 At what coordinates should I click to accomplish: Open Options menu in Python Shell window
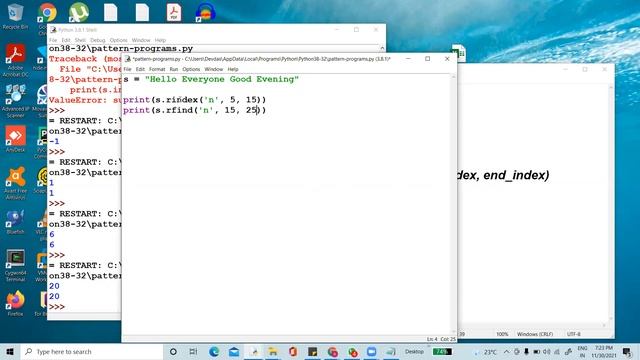coord(118,40)
